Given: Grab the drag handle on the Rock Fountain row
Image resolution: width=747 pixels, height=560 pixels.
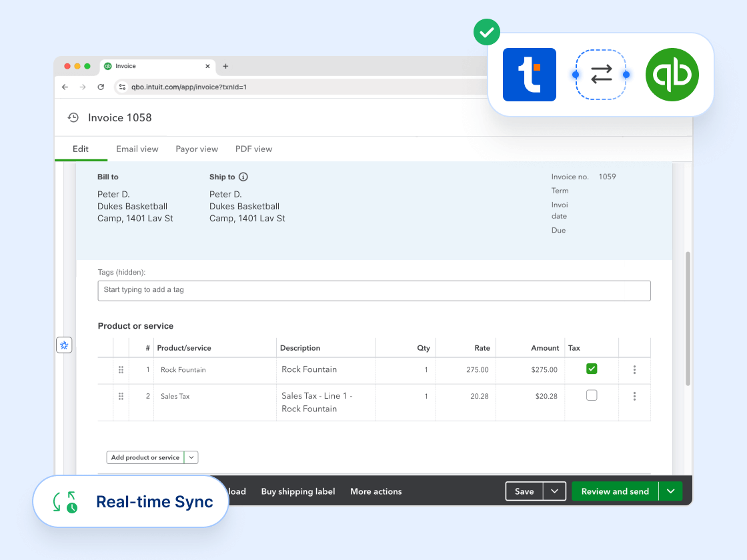Looking at the screenshot, I should point(121,370).
